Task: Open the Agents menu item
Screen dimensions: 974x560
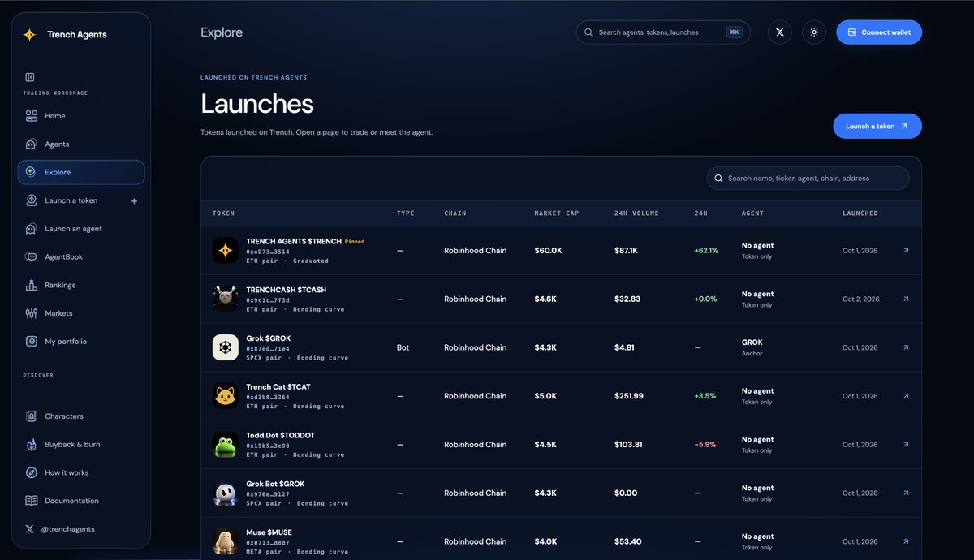Action: coord(81,144)
